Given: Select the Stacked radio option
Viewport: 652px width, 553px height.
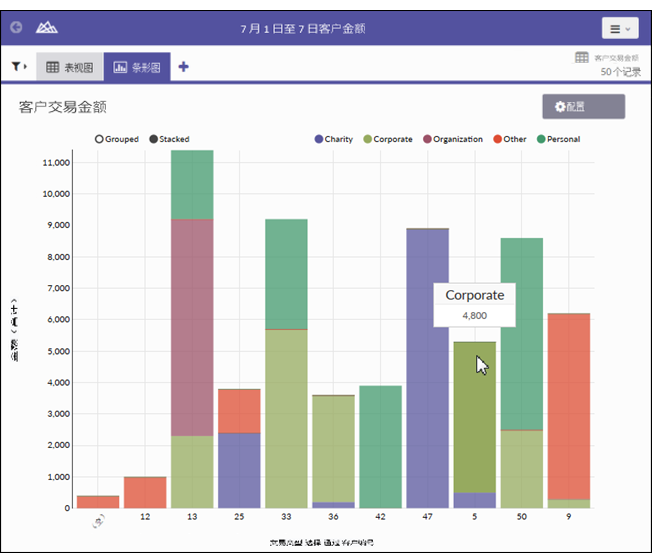Looking at the screenshot, I should pos(153,139).
